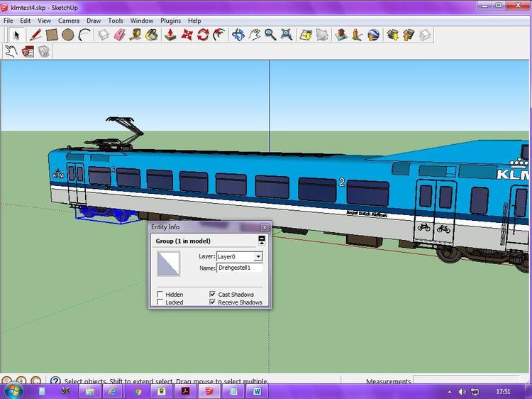This screenshot has height=399, width=532.
Task: Click the Get Models icon
Action: 392,35
